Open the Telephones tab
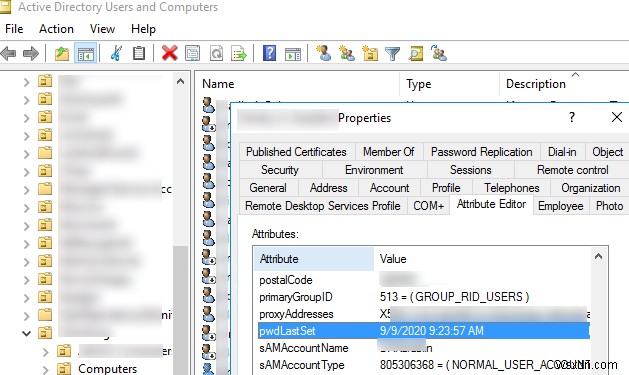Screen dimensions: 629x375 coord(511,188)
